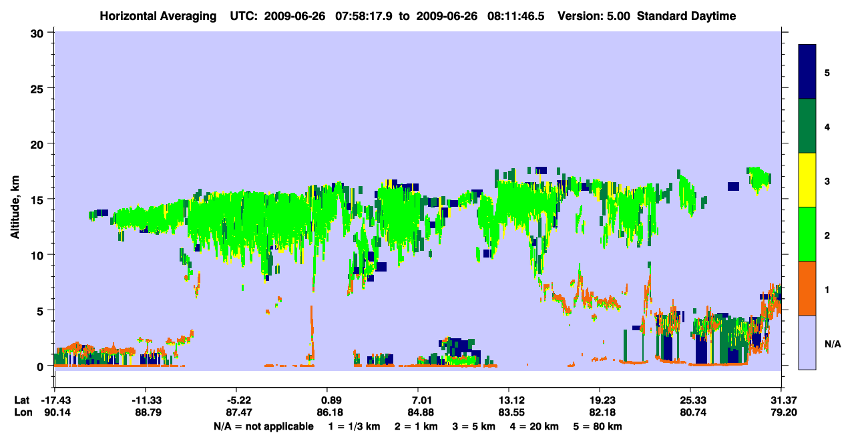Screen dimensions: 868x445
Task: Click latitude value -17.43
Action: [55, 400]
